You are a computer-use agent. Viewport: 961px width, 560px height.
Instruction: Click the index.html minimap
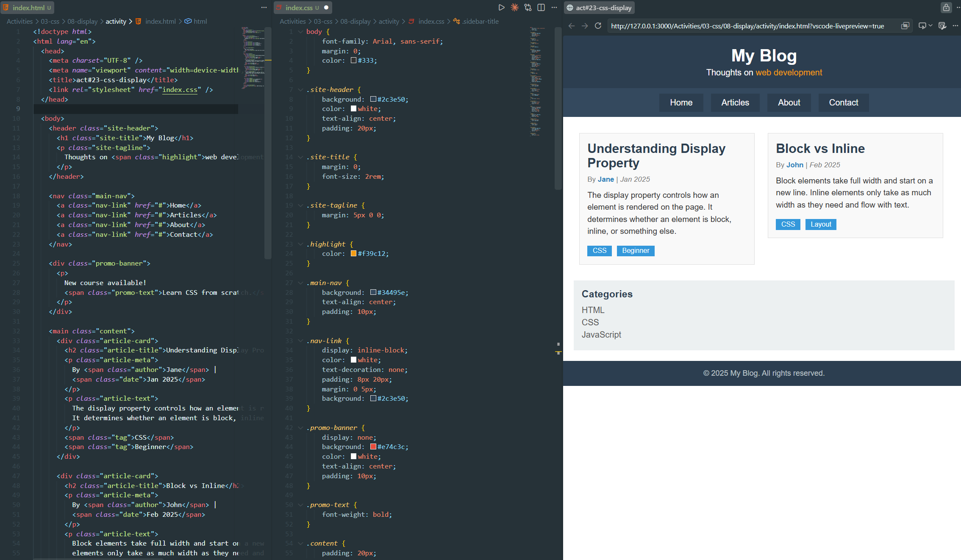coord(253,58)
